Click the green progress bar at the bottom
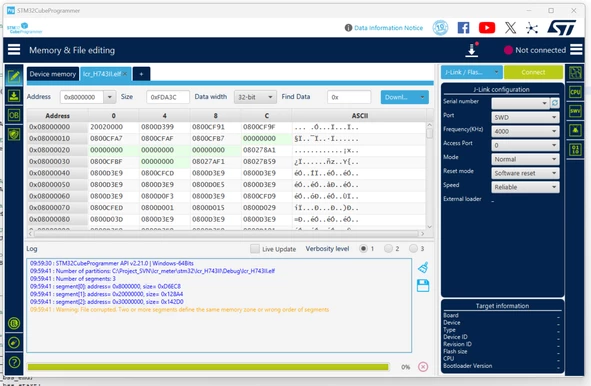 [x=208, y=367]
